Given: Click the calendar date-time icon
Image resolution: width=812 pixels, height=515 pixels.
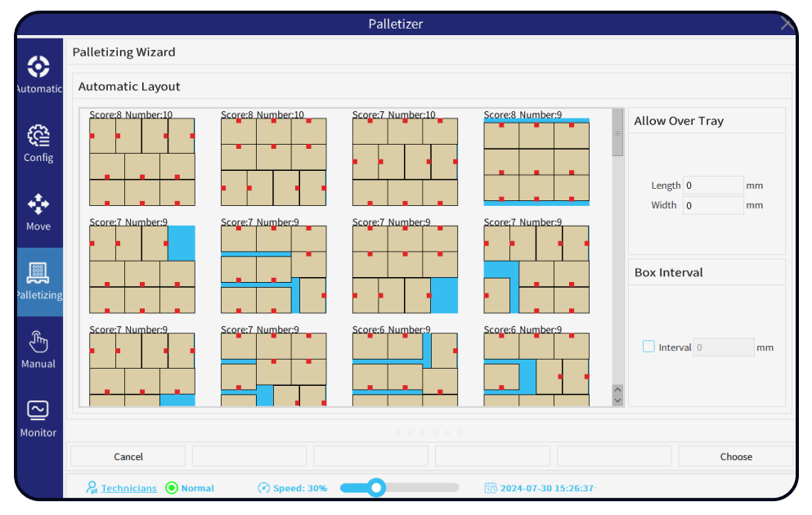Looking at the screenshot, I should [x=491, y=488].
